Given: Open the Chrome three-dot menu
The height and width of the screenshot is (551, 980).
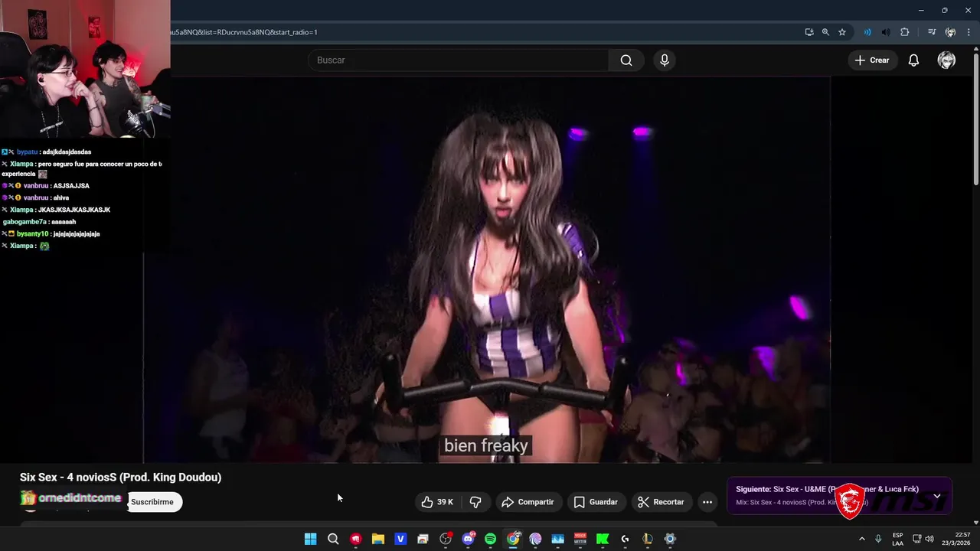Looking at the screenshot, I should pos(967,32).
